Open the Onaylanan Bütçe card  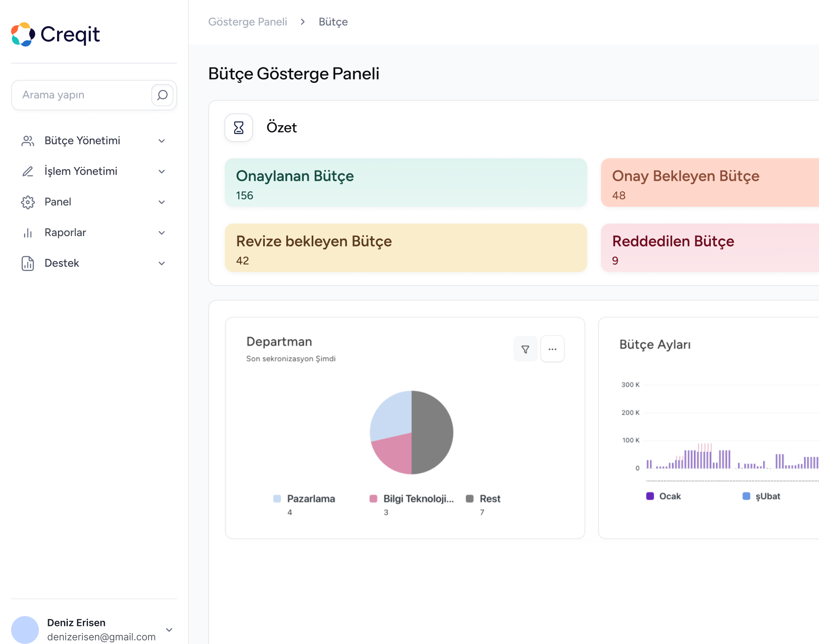[406, 183]
